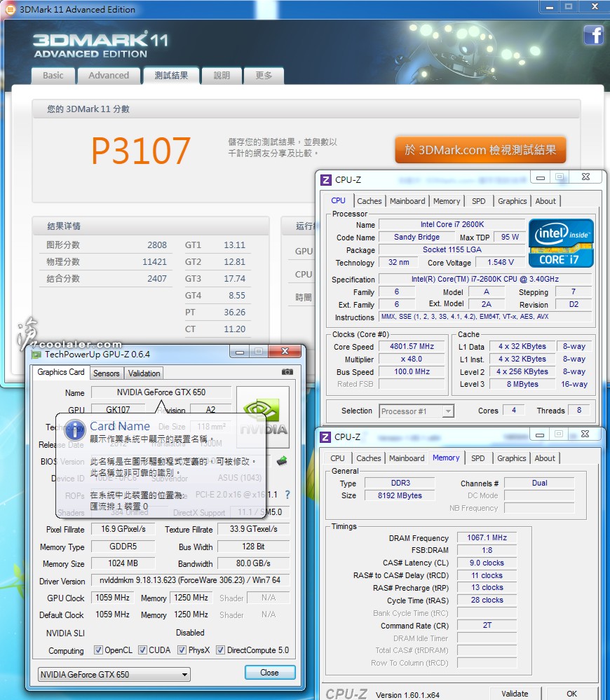610x700 pixels.
Task: Toggle the OpenCL checkbox in GPU-Z
Action: (98, 650)
